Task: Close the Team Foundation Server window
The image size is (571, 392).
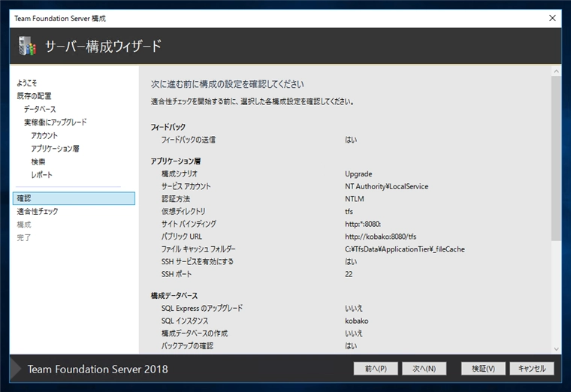Action: click(552, 18)
